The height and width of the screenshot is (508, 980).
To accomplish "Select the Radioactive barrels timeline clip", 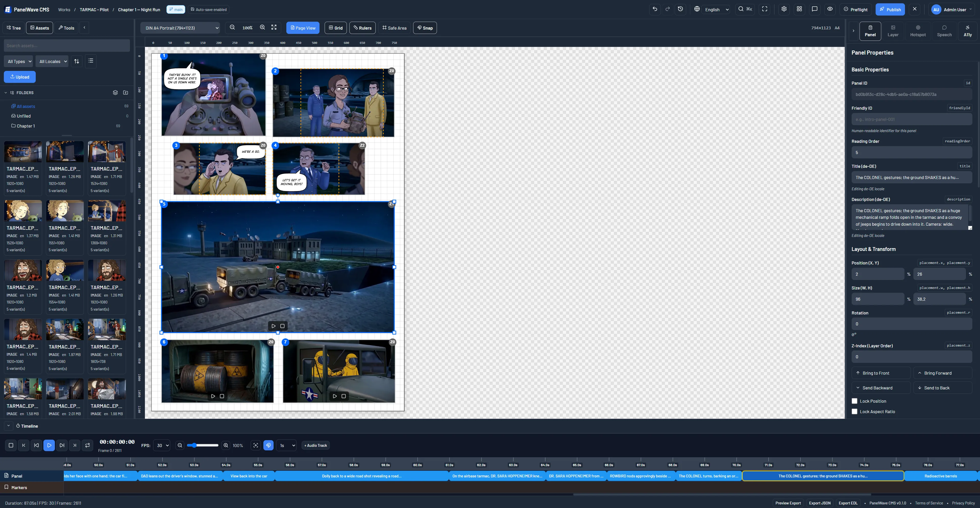I will click(940, 476).
